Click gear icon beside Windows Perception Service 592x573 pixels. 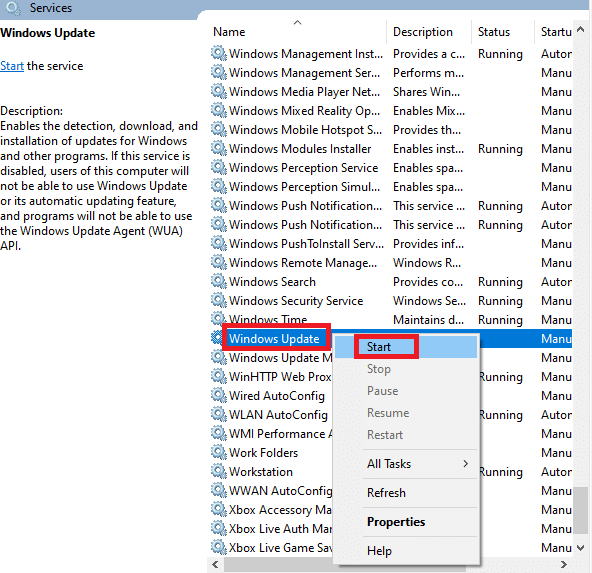(219, 167)
